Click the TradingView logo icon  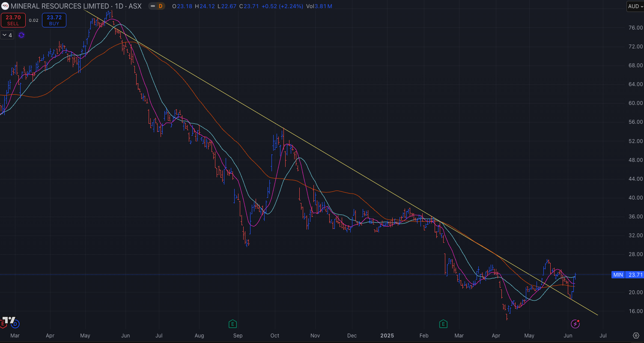coord(9,320)
